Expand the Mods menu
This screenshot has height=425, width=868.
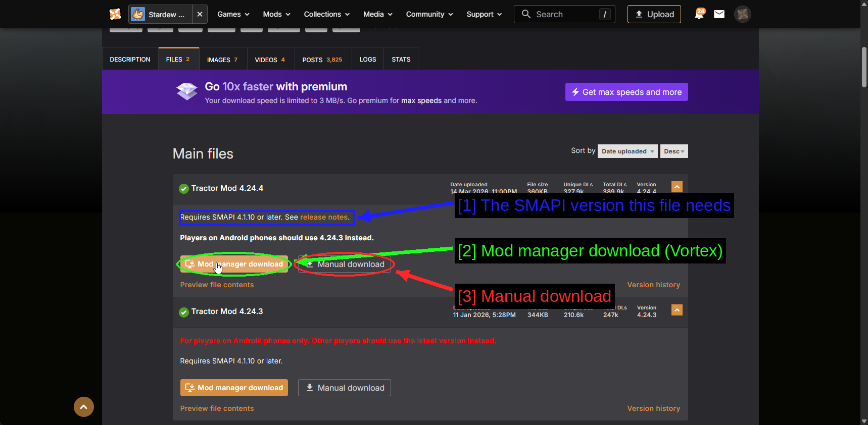tap(277, 14)
